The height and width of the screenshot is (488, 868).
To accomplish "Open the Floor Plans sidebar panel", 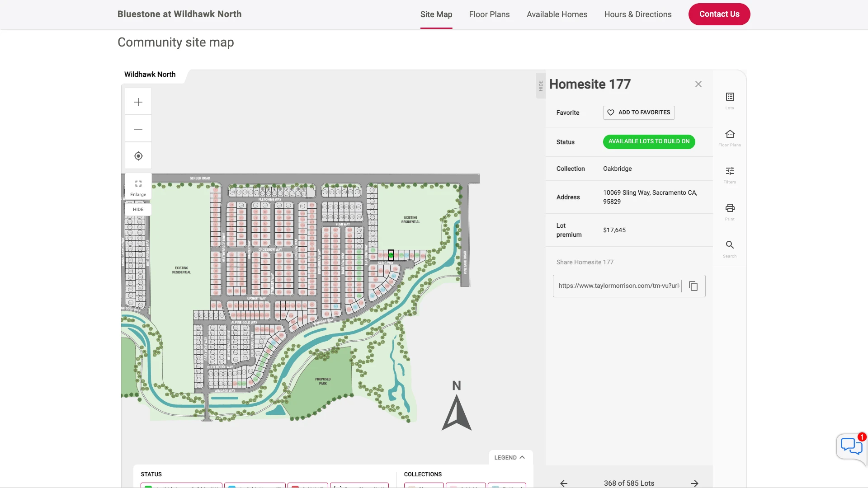I will click(730, 138).
